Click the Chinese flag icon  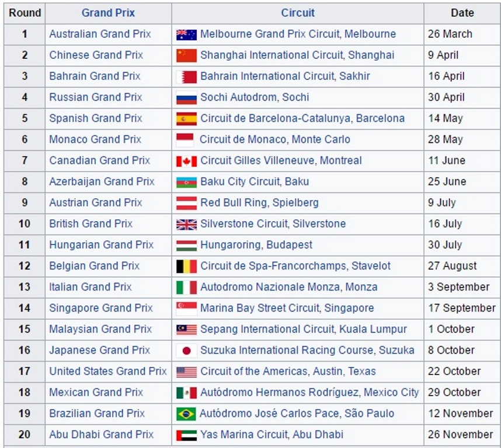tap(186, 55)
